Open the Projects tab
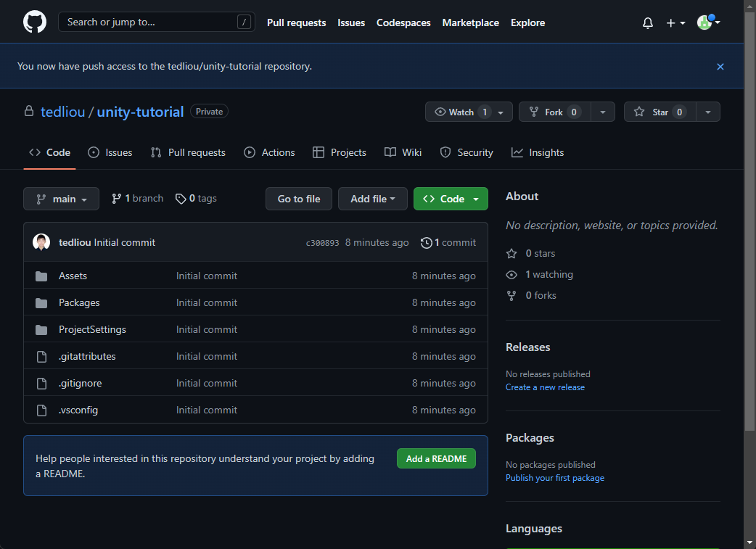Image resolution: width=756 pixels, height=549 pixels. (340, 152)
